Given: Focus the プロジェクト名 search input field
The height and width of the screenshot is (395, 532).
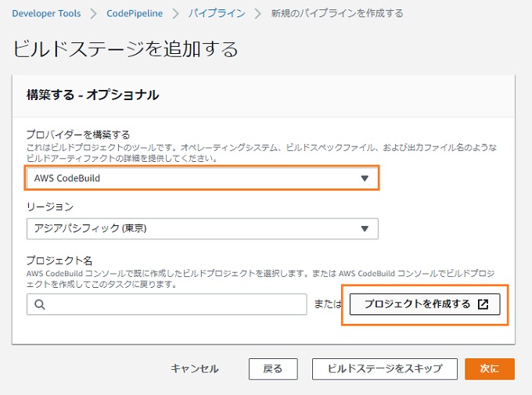Looking at the screenshot, I should (x=167, y=304).
